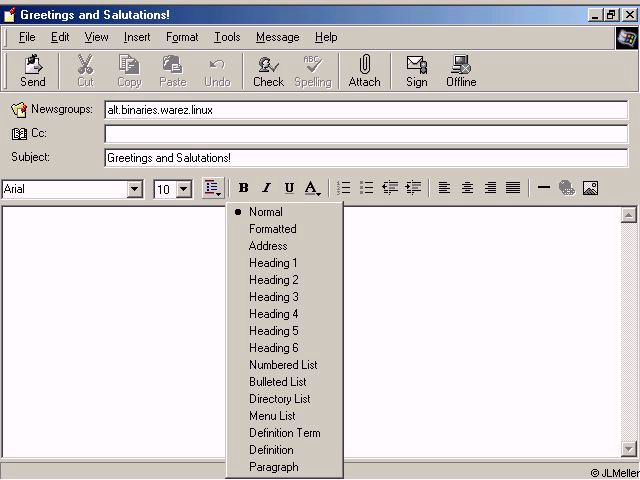
Task: Apply the Heading 3 style
Action: click(284, 297)
